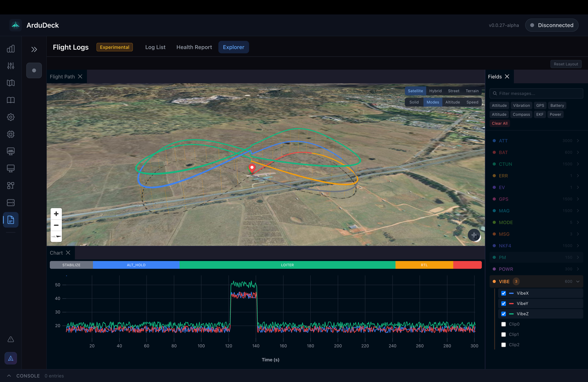Expand sidebar with double chevron icon
Image resolution: width=588 pixels, height=382 pixels.
(34, 49)
